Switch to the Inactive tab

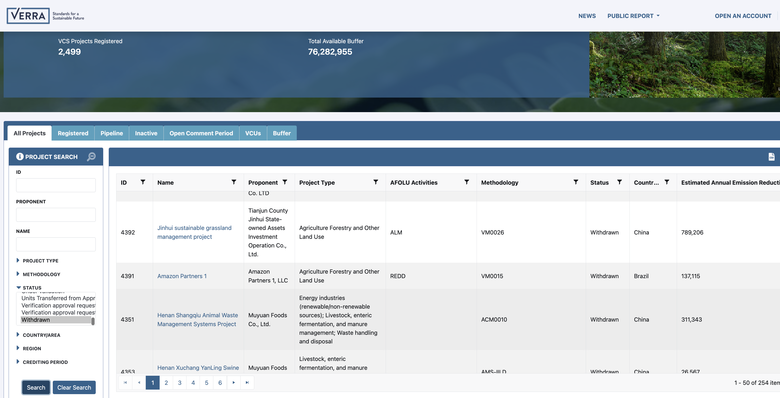pyautogui.click(x=146, y=133)
